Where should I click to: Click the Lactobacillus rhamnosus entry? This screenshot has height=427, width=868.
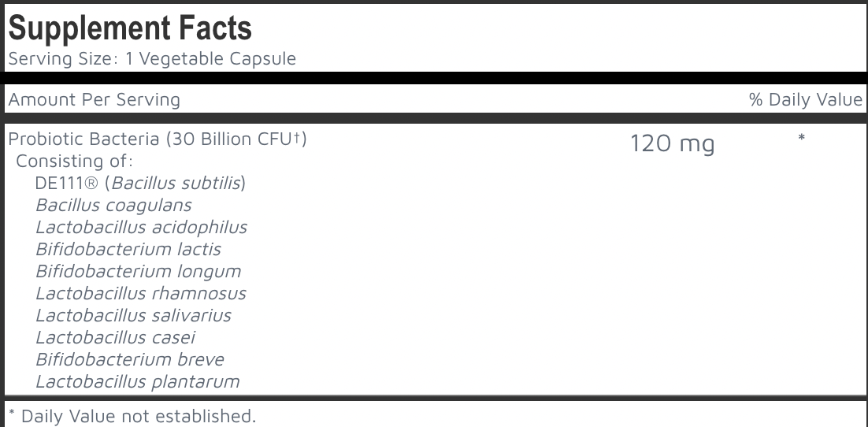coord(140,294)
